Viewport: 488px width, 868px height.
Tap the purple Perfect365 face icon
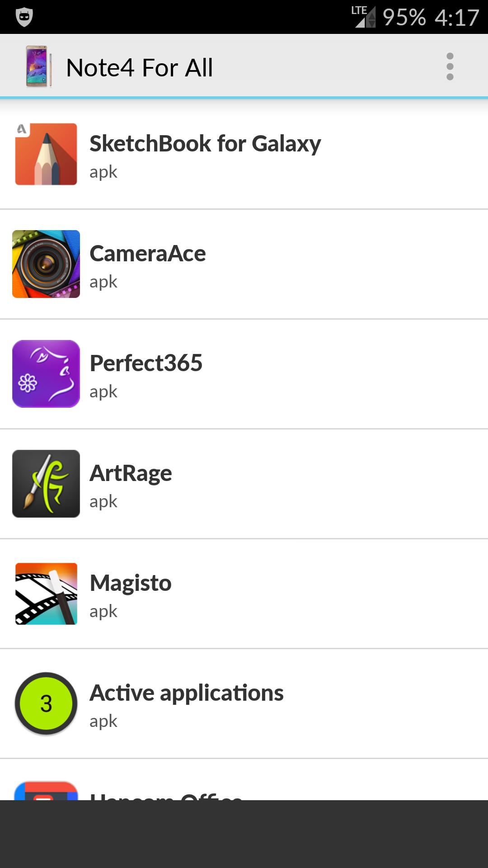click(46, 374)
